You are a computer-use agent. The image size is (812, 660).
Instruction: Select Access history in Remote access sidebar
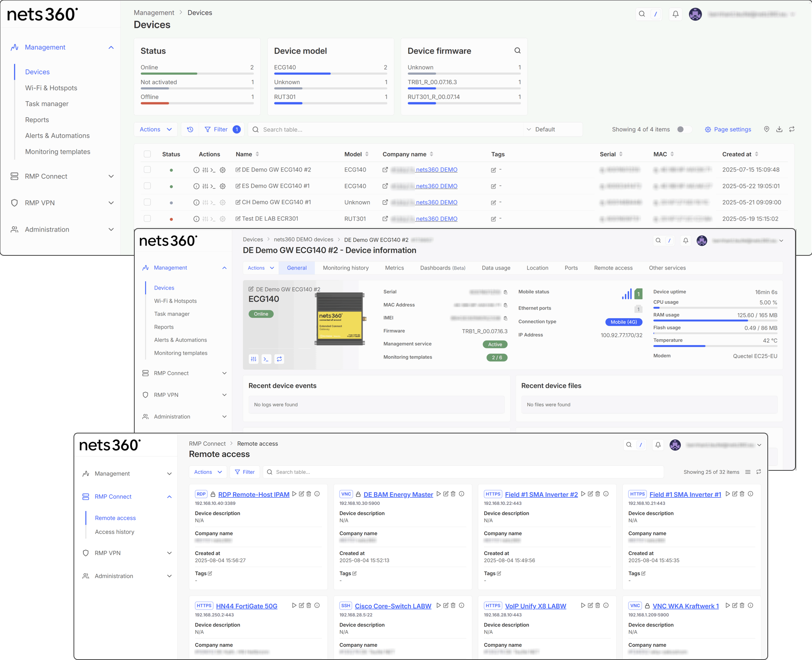pos(115,532)
